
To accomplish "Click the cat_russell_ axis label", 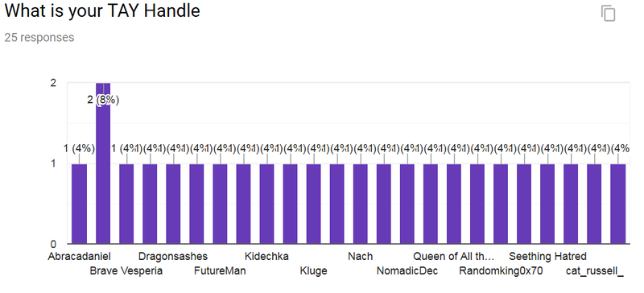I will click(x=594, y=270).
